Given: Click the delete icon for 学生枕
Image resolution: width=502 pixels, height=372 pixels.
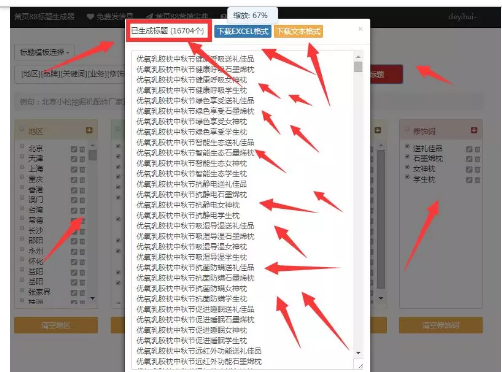Looking at the screenshot, I should click(x=477, y=180).
